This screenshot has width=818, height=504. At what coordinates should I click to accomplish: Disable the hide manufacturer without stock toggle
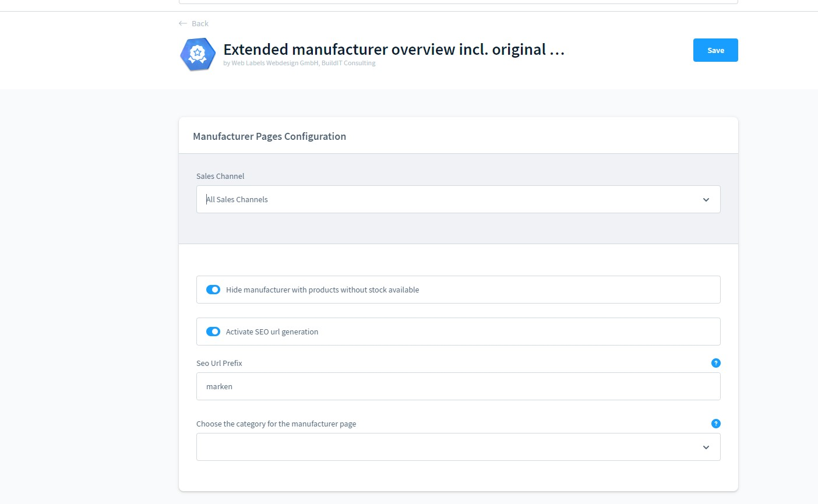[x=213, y=290]
